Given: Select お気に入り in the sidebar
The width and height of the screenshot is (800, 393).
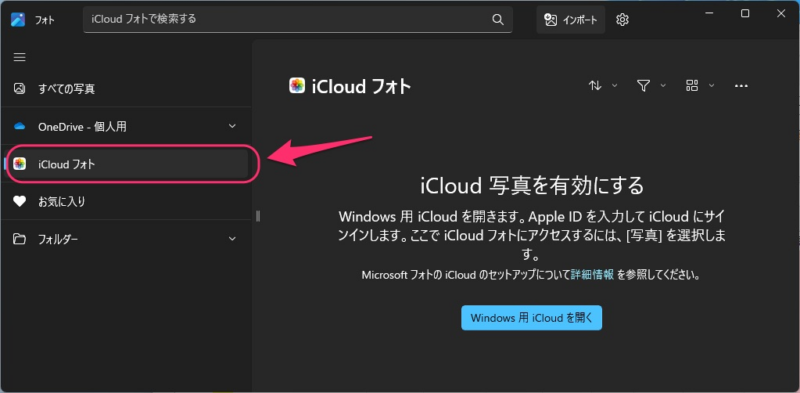Looking at the screenshot, I should coord(127,202).
